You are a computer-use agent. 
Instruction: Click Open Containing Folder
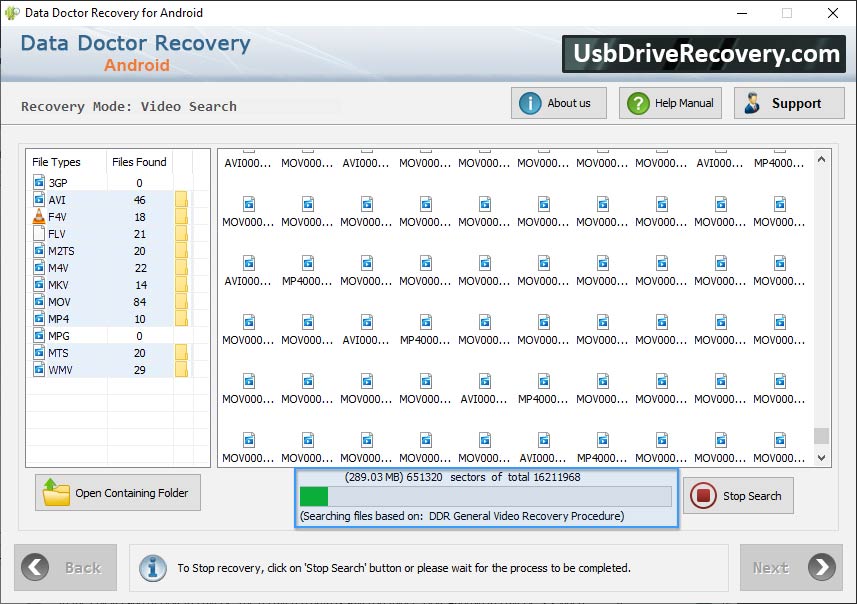point(118,492)
